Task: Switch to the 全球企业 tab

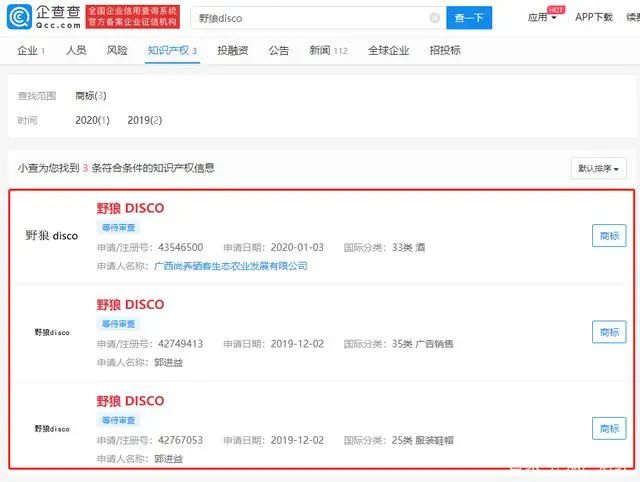Action: (388, 50)
